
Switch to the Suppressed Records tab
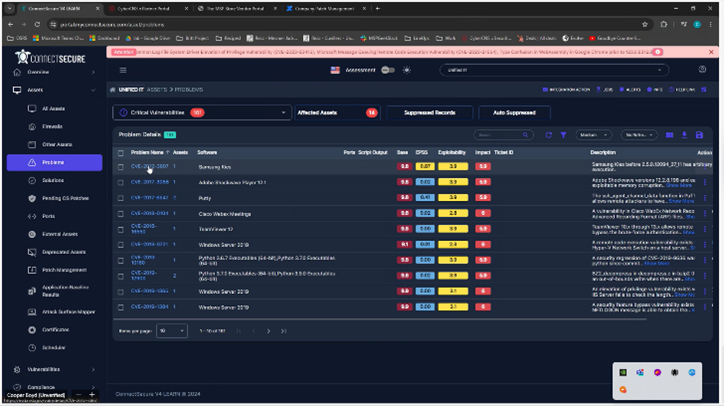pyautogui.click(x=430, y=113)
